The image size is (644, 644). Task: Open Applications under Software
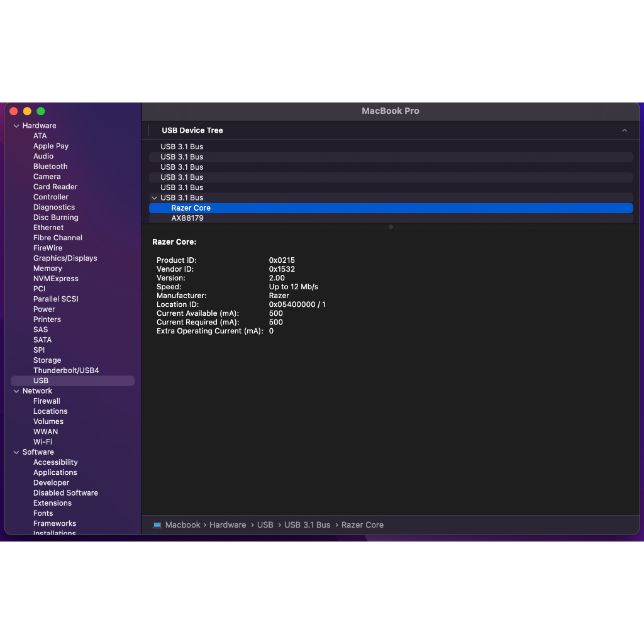(55, 473)
